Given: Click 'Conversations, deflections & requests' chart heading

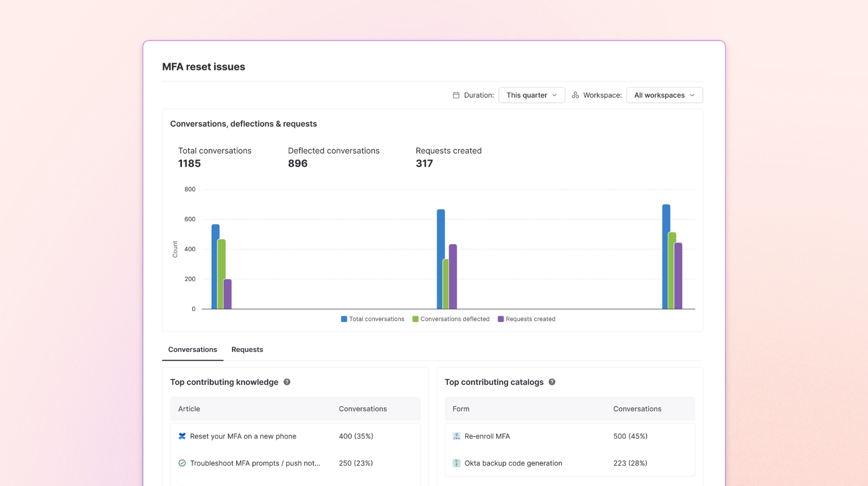Looking at the screenshot, I should [x=244, y=124].
